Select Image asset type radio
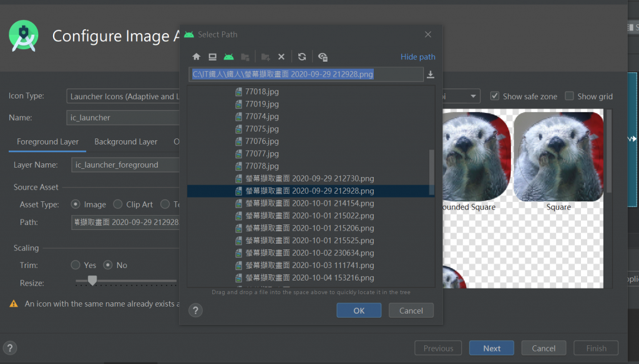 tap(76, 204)
